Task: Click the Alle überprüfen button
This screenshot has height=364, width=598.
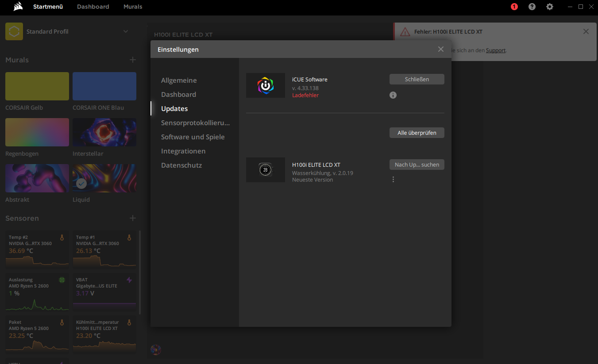Action: point(417,133)
